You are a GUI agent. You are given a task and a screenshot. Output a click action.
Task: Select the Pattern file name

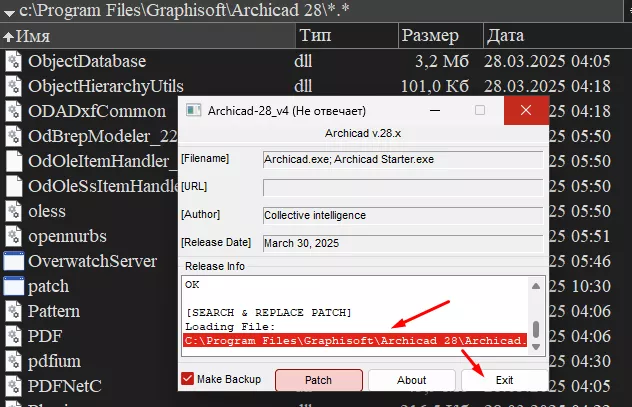54,311
